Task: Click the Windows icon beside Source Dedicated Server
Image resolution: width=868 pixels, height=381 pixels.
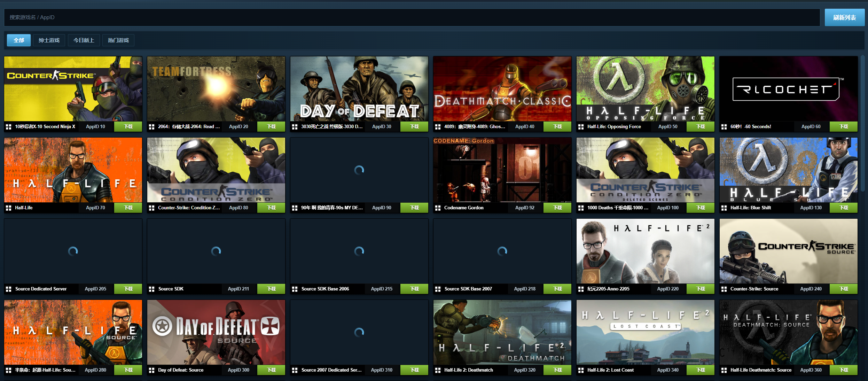Action: click(9, 289)
